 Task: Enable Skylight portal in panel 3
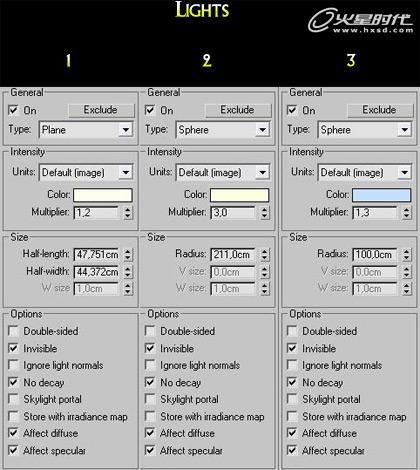point(292,399)
